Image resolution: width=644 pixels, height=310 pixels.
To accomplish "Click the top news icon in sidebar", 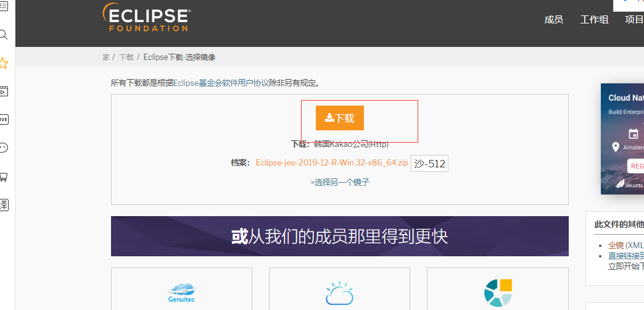I will coord(3,7).
